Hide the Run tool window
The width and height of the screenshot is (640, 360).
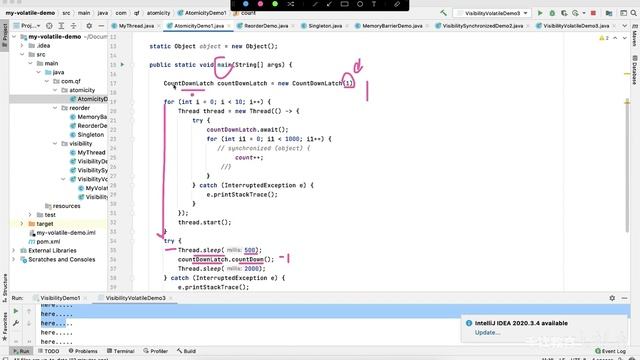click(624, 298)
